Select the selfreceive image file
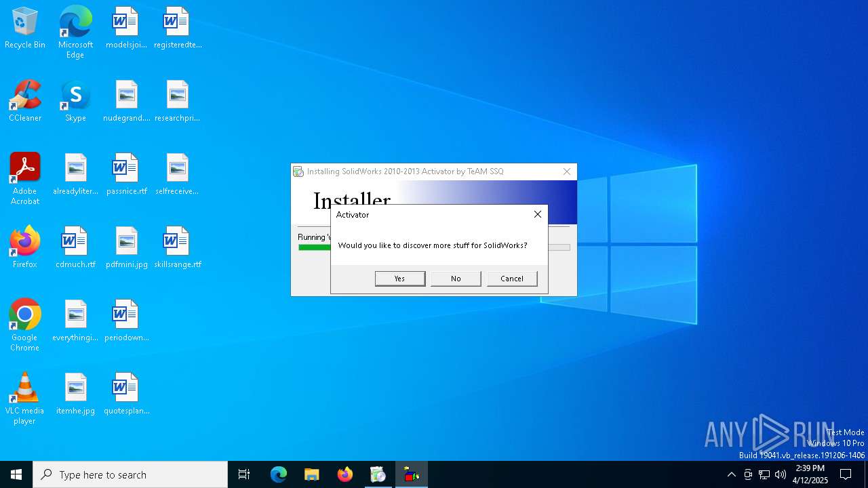The width and height of the screenshot is (868, 488). pyautogui.click(x=178, y=175)
